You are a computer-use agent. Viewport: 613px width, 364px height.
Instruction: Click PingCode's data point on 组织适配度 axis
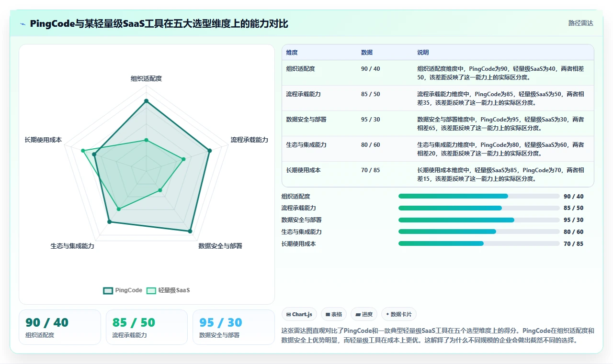click(x=147, y=101)
